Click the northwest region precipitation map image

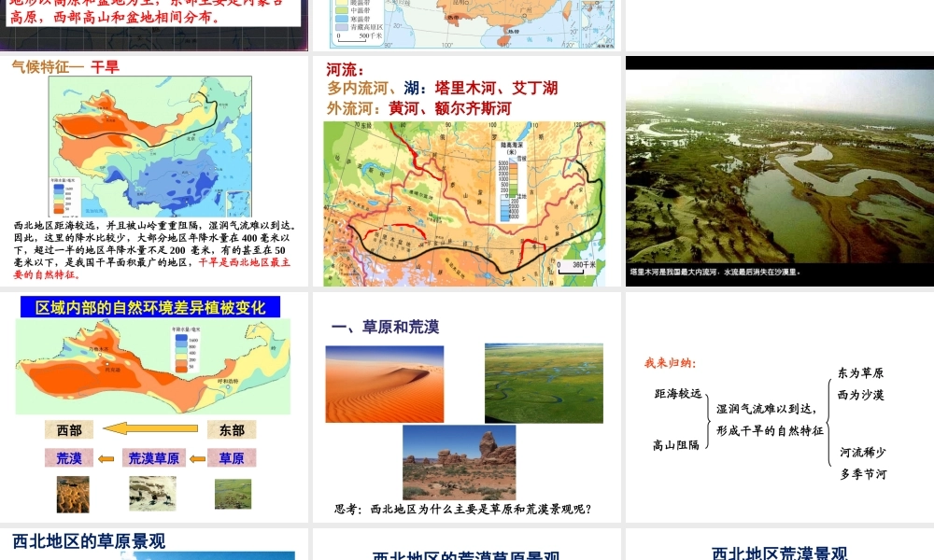(x=153, y=367)
